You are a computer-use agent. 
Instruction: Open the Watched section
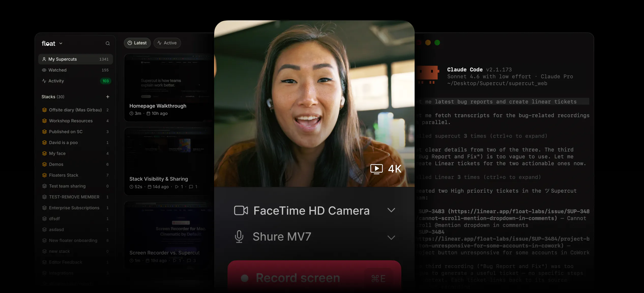(76, 70)
